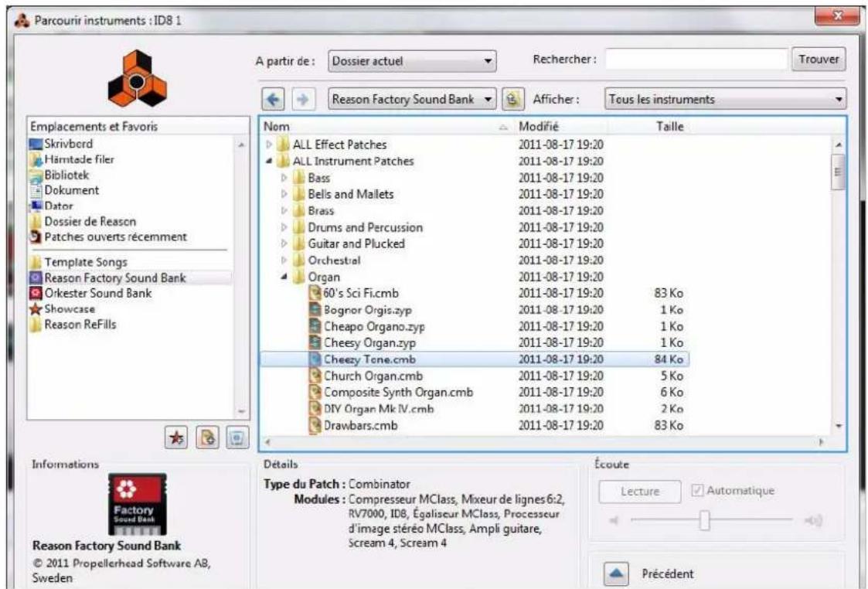The width and height of the screenshot is (868, 589).
Task: Go back with the blue left arrow
Action: 273,100
